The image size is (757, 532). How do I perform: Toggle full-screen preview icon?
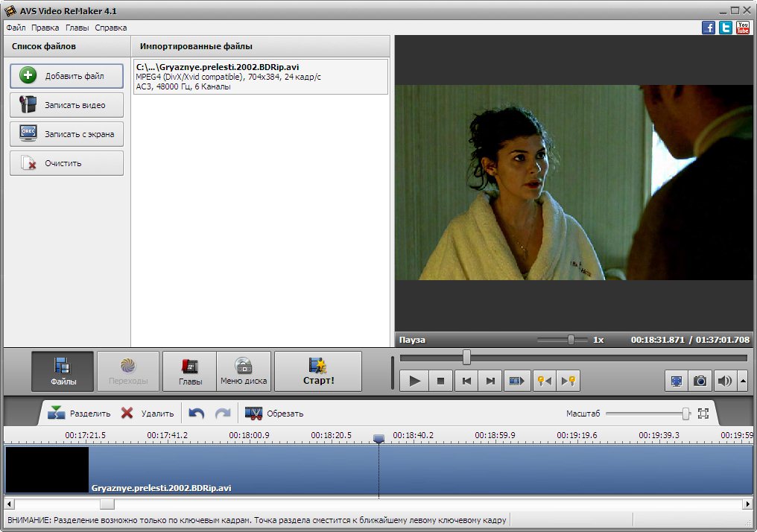click(677, 381)
